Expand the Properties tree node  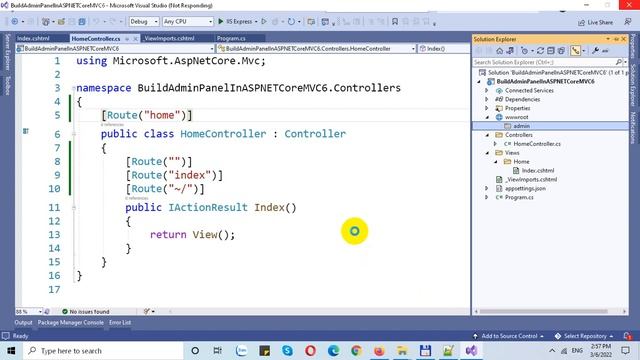(487, 109)
